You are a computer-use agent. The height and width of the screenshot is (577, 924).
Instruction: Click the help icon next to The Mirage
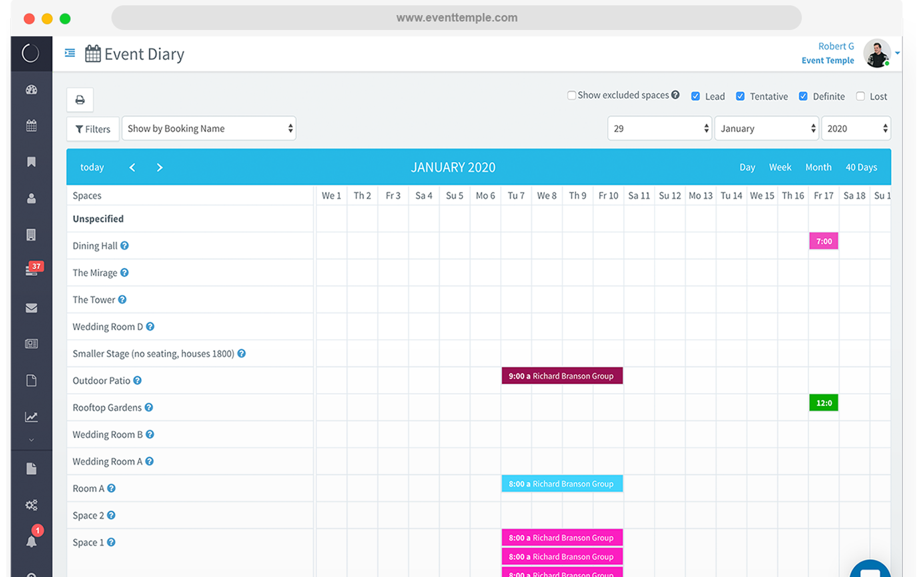[124, 273]
